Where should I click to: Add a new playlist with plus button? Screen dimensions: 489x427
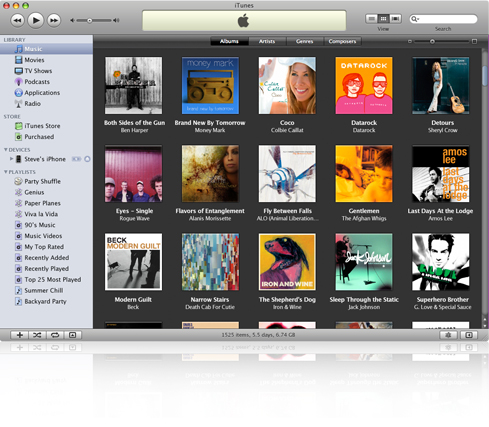20,335
